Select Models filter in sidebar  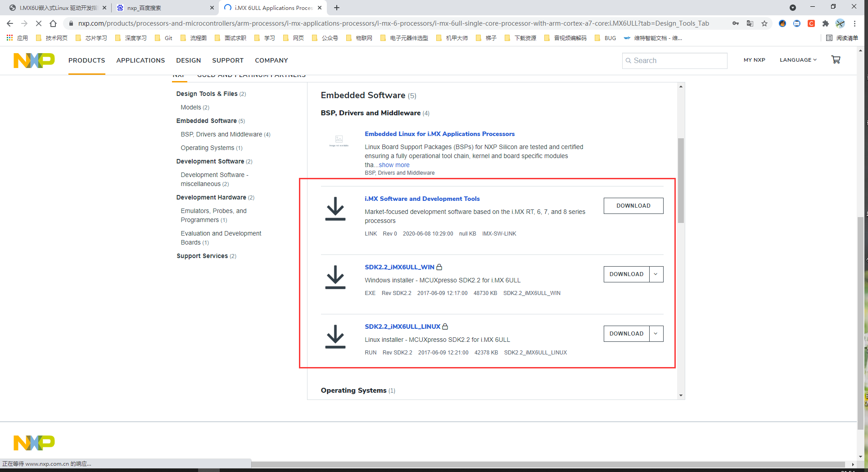point(195,107)
